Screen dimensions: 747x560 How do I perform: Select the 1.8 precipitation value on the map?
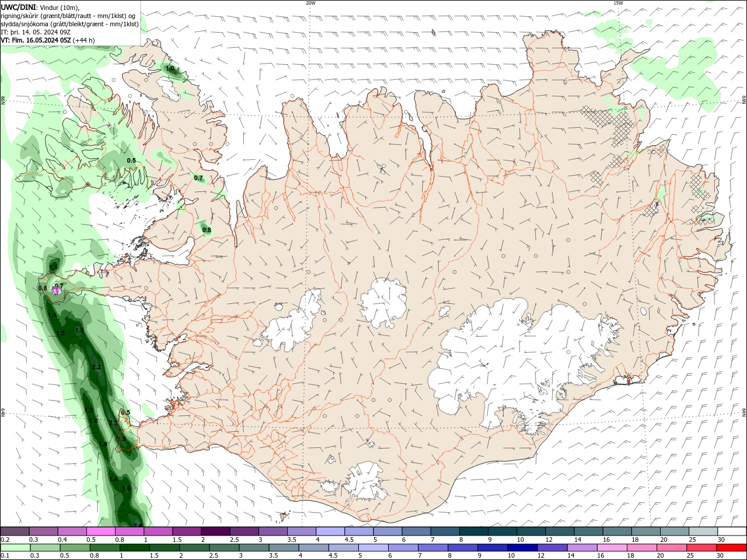pyautogui.click(x=80, y=330)
